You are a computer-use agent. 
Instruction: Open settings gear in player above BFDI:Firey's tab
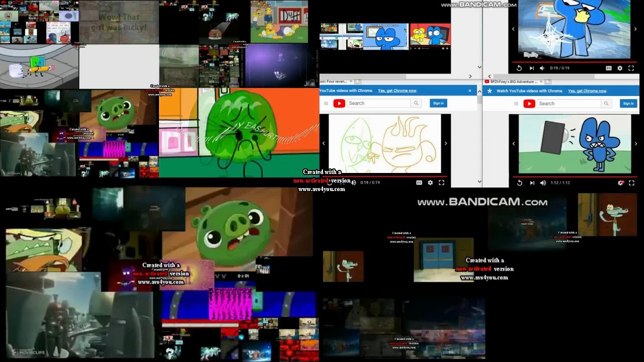point(620,68)
